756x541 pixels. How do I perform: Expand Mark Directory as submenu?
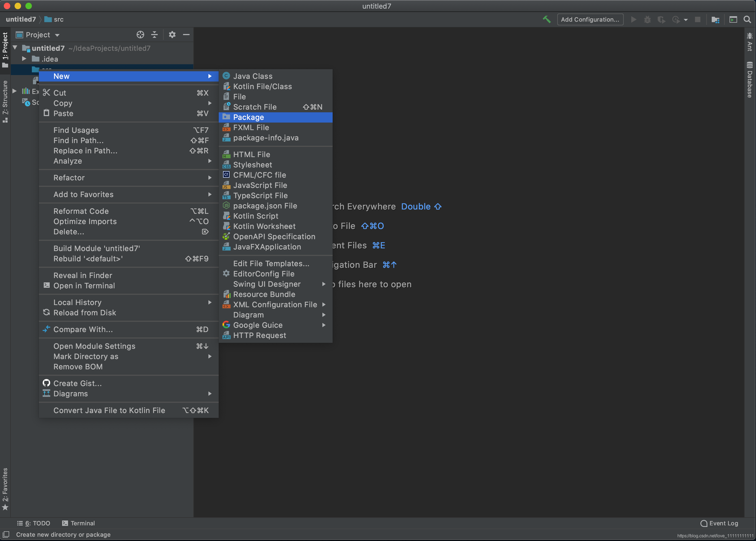tap(129, 356)
